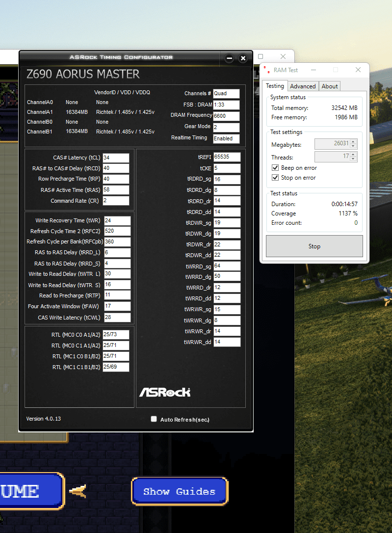Click the tWTR_L value field
Viewport: 392px width, 533px height.
coord(117,274)
